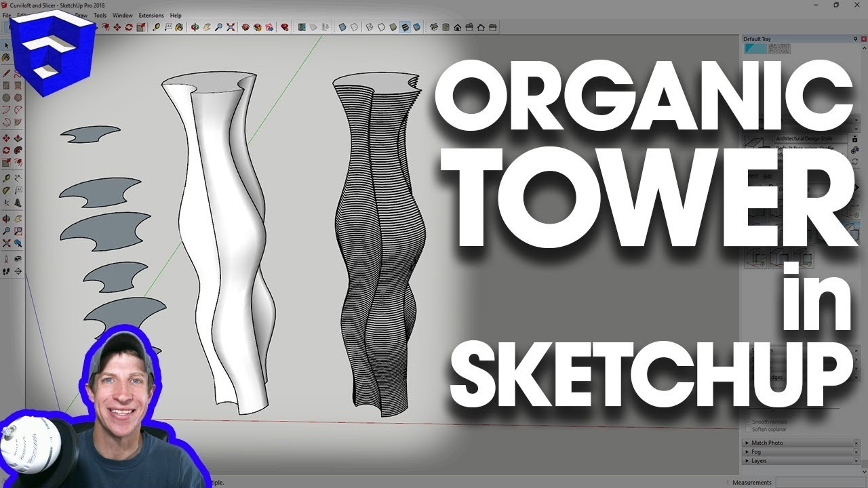Switch to Front view house icon
Screen dimensions: 868x488
pyautogui.click(x=457, y=27)
